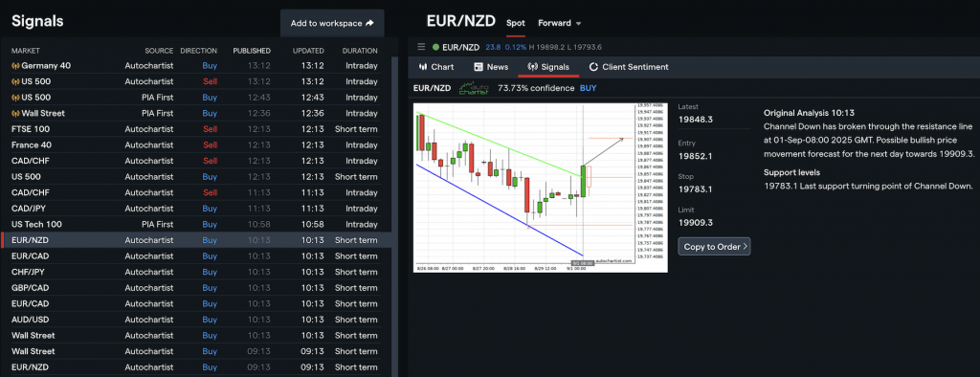The image size is (980, 377).
Task: Click the signal icon beside Wall Street 12:36
Action: [15, 113]
